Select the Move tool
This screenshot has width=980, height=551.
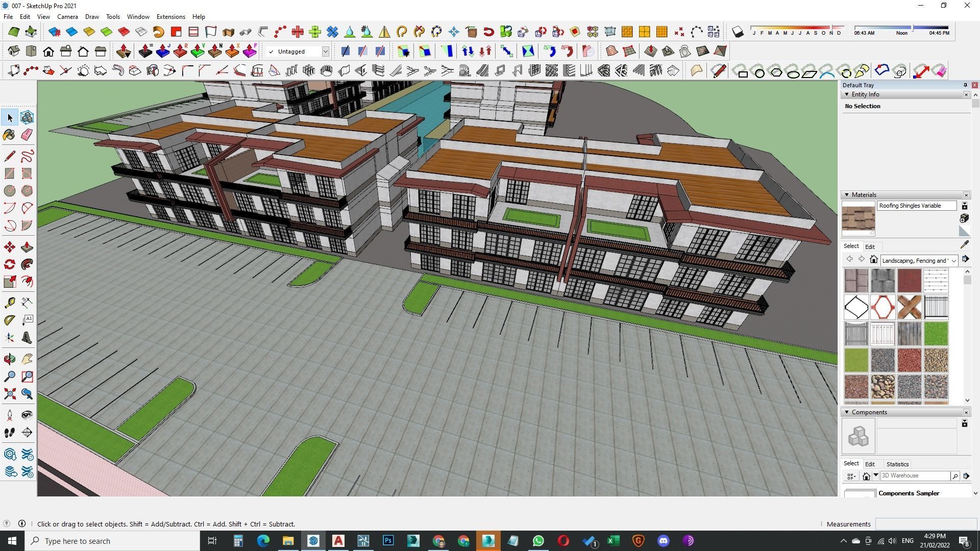tap(10, 247)
